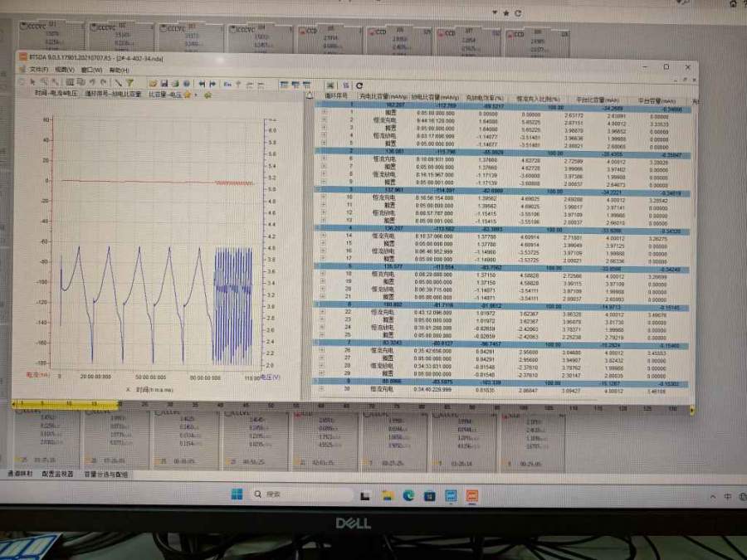This screenshot has width=747, height=560.
Task: Open the Microsoft Edge taskbar icon
Action: [x=408, y=495]
